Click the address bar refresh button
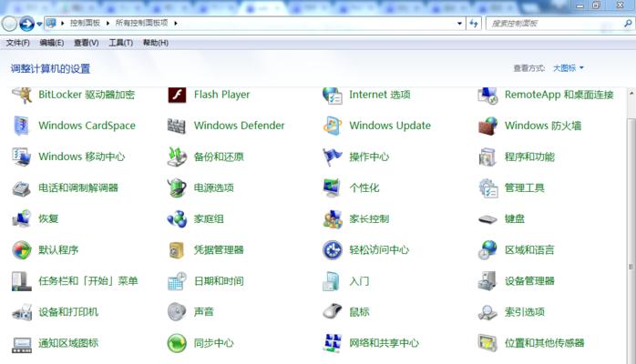This screenshot has height=364, width=636. pos(473,24)
